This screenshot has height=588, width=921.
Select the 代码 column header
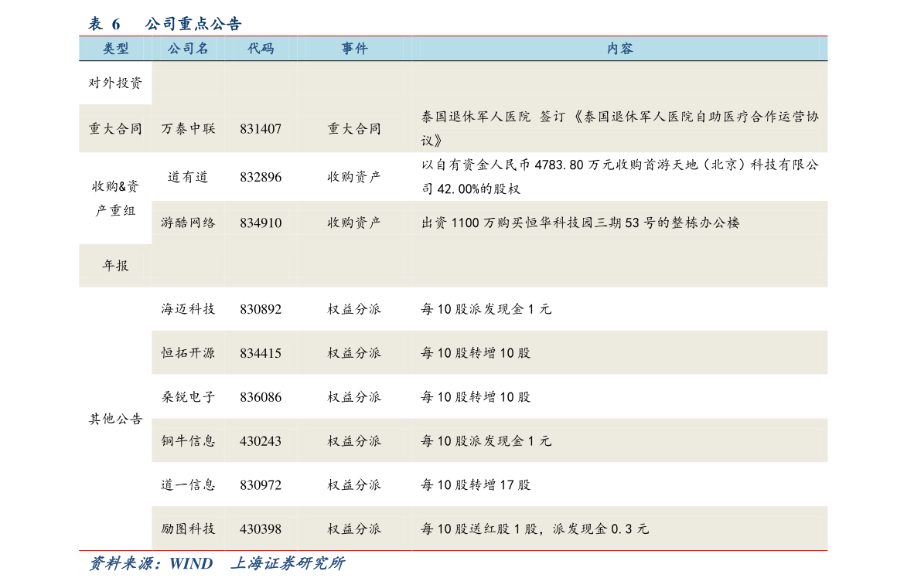coord(261,49)
